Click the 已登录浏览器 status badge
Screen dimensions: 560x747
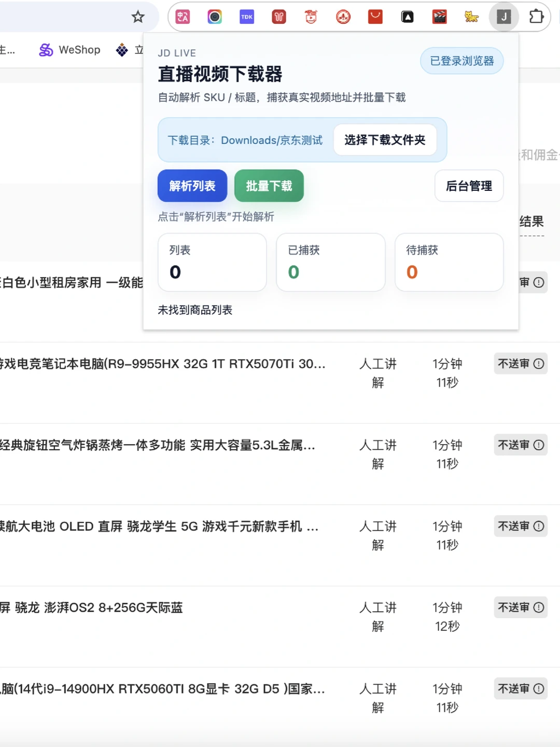pos(461,61)
